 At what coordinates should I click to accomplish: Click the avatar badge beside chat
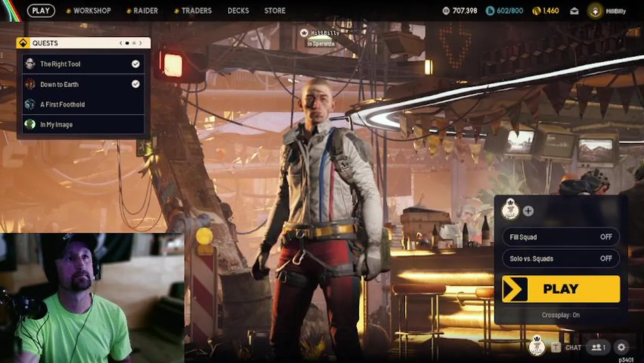pyautogui.click(x=537, y=347)
